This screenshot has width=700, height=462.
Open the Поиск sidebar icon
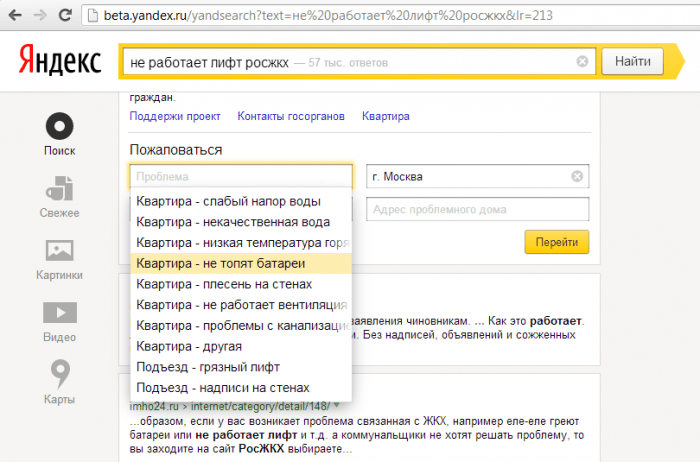[x=59, y=128]
